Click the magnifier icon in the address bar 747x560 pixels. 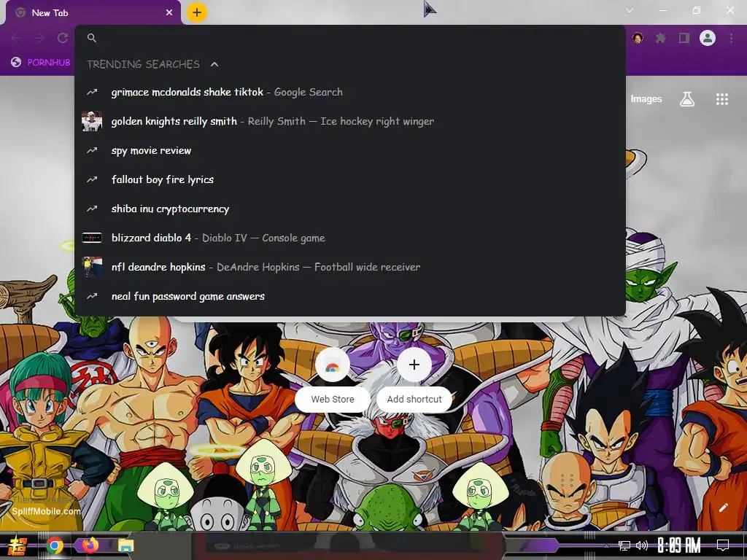92,38
